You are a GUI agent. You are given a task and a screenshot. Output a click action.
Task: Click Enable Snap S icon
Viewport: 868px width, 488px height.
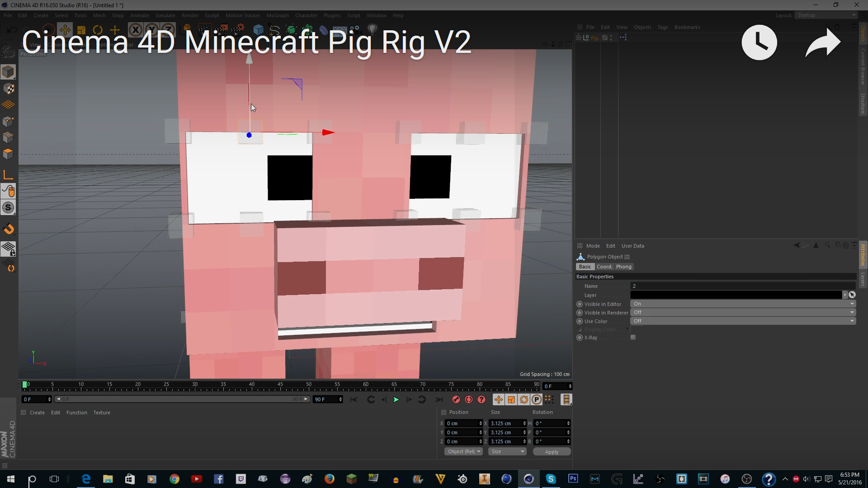pos(8,208)
